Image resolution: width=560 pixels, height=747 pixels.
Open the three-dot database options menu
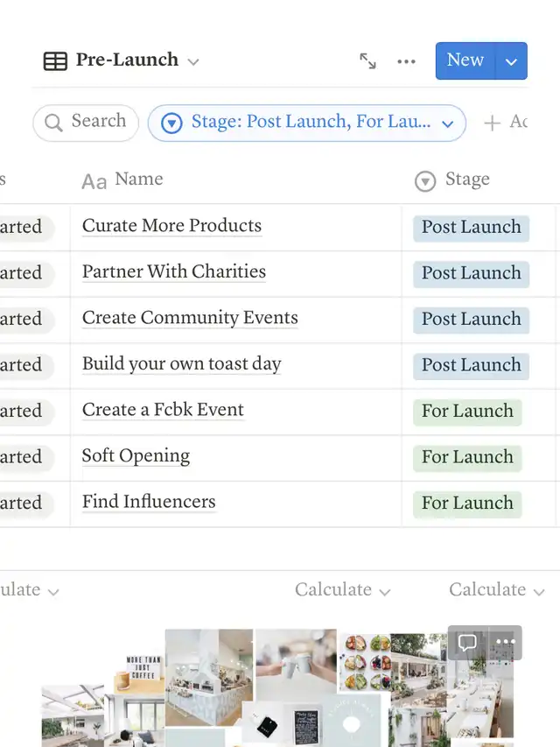(406, 61)
